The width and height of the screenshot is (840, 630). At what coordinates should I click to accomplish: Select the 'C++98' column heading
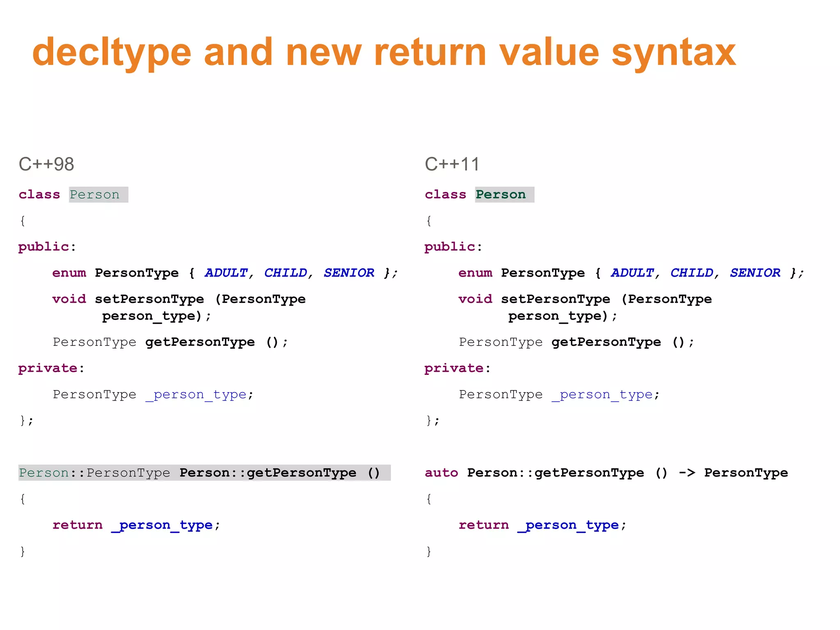pyautogui.click(x=46, y=164)
